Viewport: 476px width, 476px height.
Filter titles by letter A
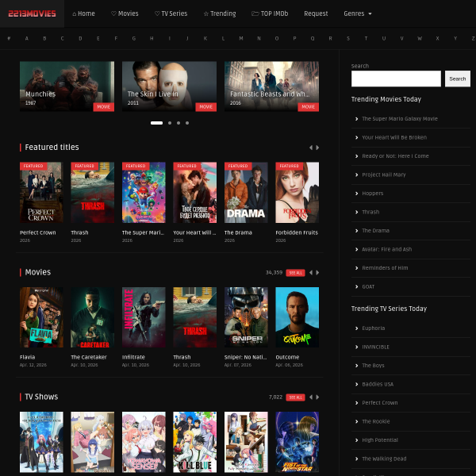point(27,39)
